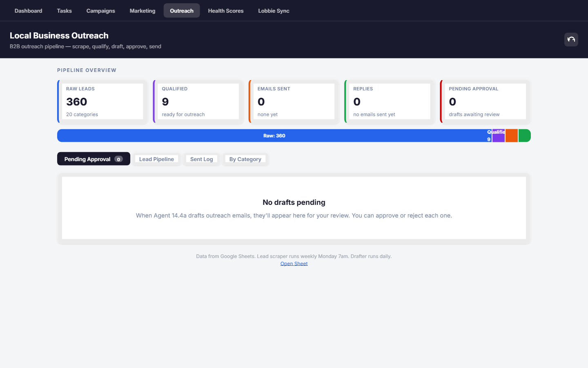Open the Google Sheet via Open Sheet link

294,263
